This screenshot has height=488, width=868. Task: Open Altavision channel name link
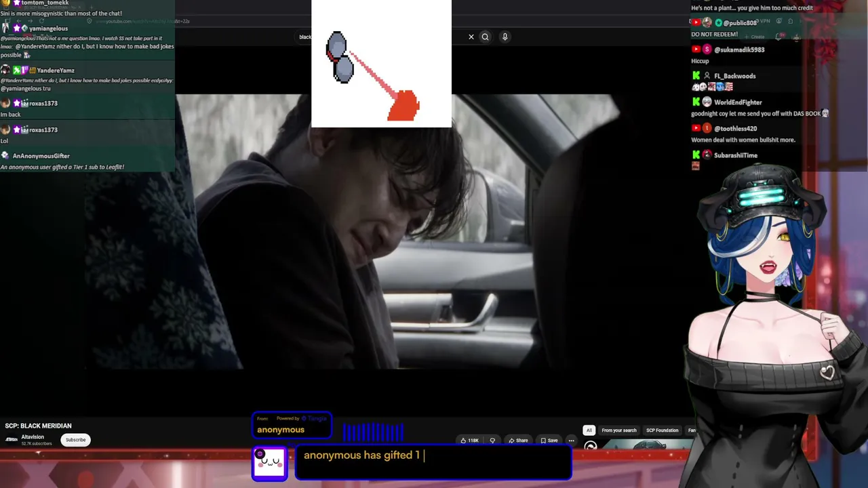[x=33, y=437]
